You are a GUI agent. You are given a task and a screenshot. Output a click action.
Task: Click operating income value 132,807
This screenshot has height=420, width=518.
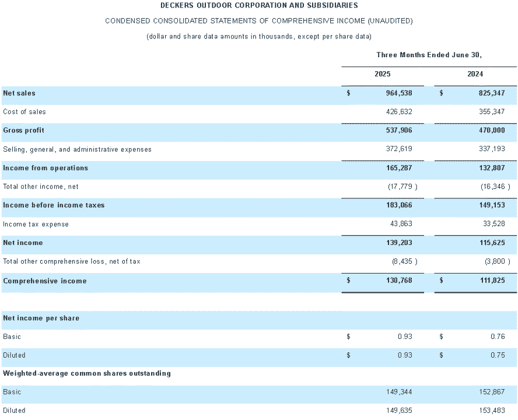(x=492, y=168)
